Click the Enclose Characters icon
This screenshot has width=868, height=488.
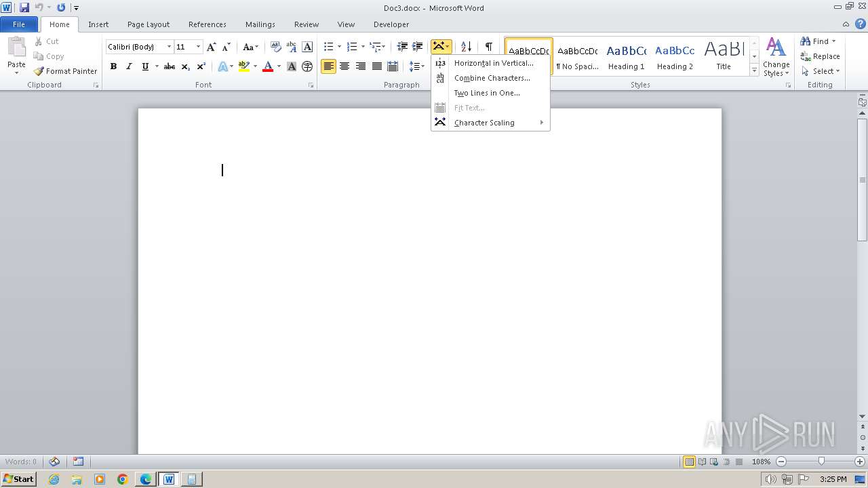tap(307, 66)
